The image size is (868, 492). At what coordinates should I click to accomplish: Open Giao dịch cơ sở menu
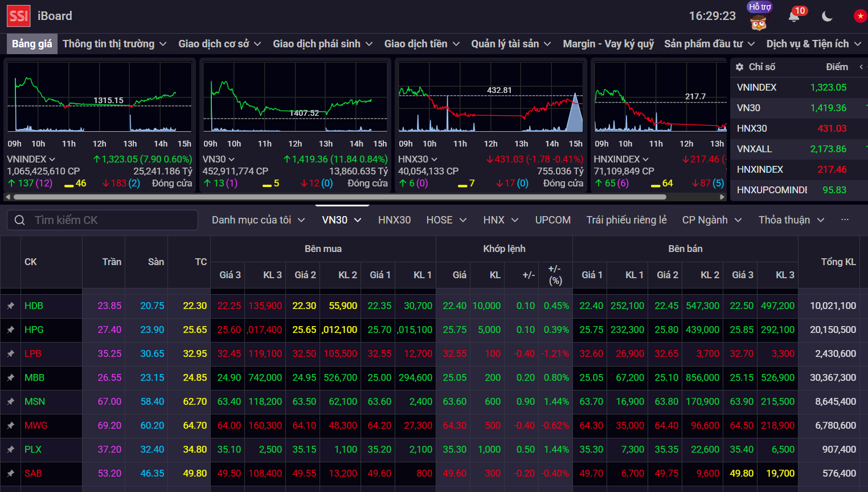220,44
